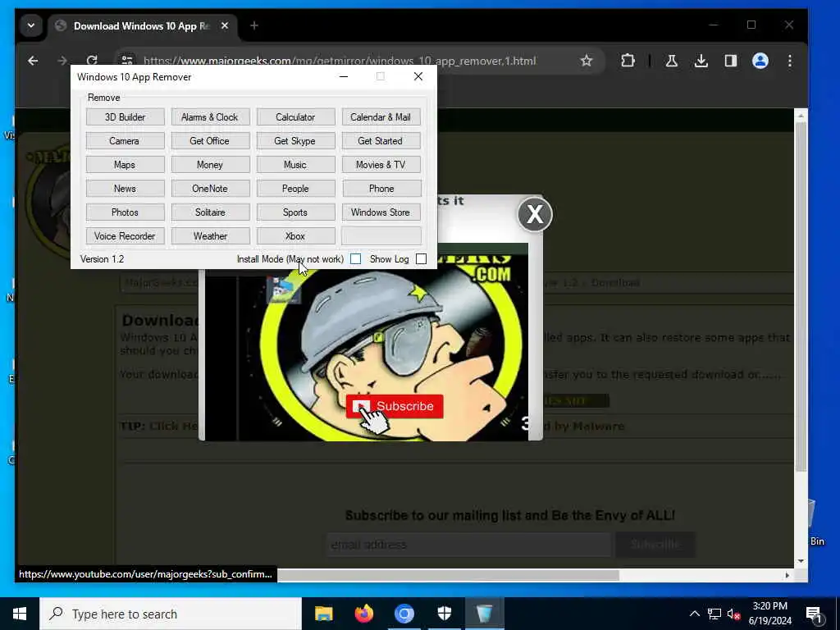Remove the Phone app
The image size is (840, 630).
coord(381,189)
